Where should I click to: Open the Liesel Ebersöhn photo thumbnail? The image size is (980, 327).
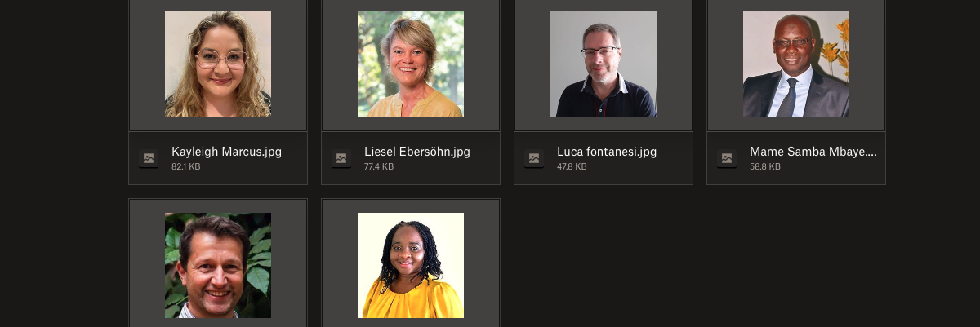pyautogui.click(x=411, y=64)
